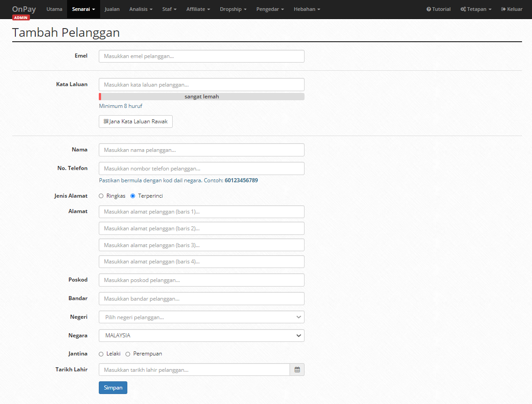The height and width of the screenshot is (404, 532).
Task: Select the Ringkas address type
Action: coord(101,196)
